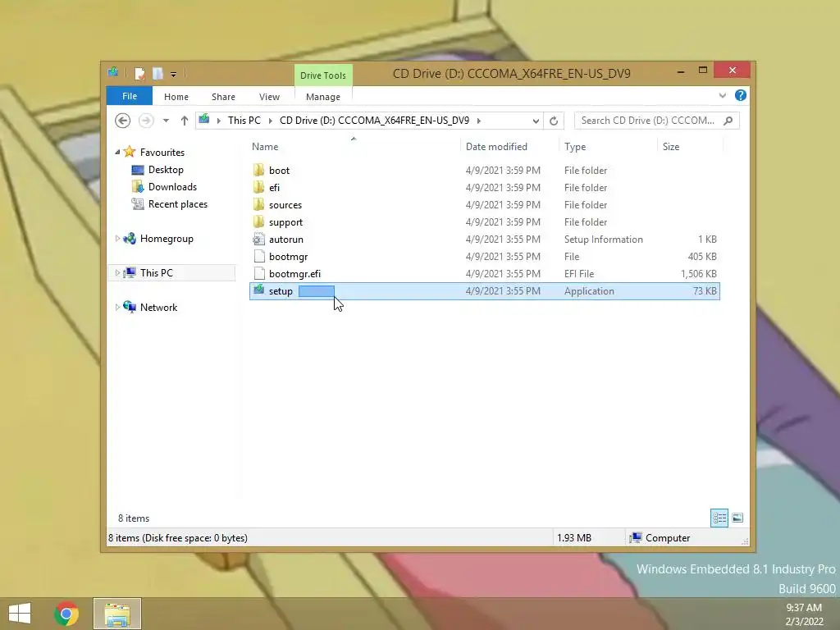The width and height of the screenshot is (840, 630).
Task: Open the taskbar clock and date
Action: (x=804, y=614)
